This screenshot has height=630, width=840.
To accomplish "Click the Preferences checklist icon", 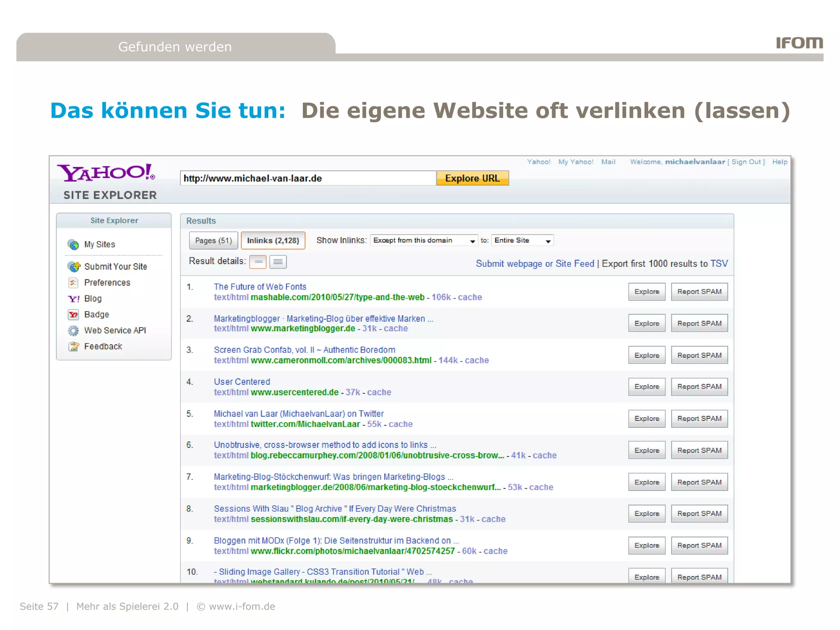I will coord(73,283).
